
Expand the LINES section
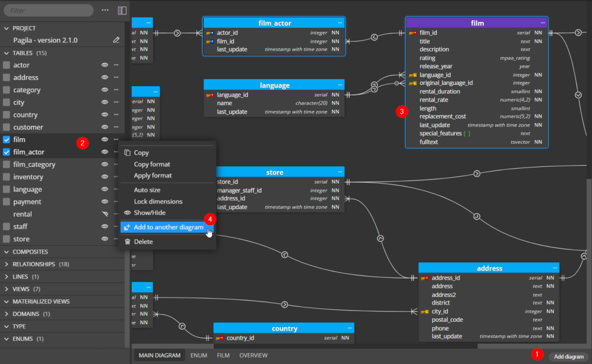click(6, 277)
